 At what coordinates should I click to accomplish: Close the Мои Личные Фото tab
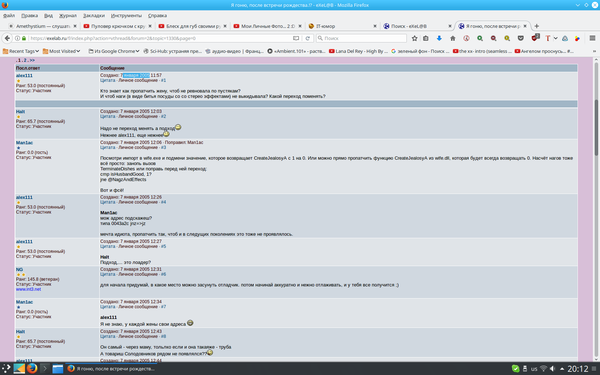(300, 26)
